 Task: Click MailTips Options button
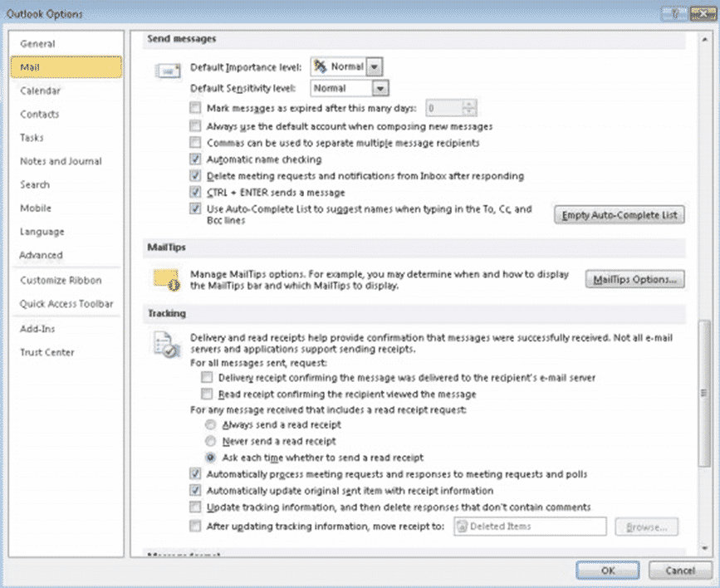(x=634, y=279)
